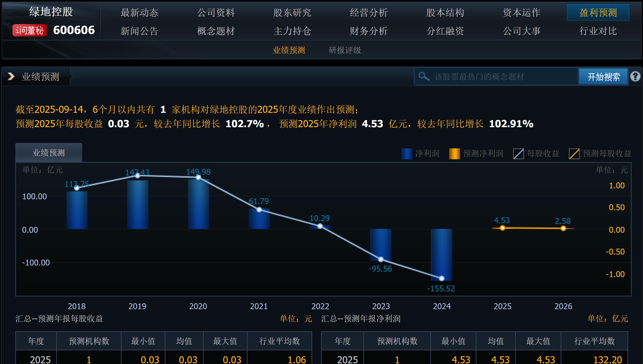Switch to the 业绩预测 sub-tab
Screen dimensions: 643x364
289,50
